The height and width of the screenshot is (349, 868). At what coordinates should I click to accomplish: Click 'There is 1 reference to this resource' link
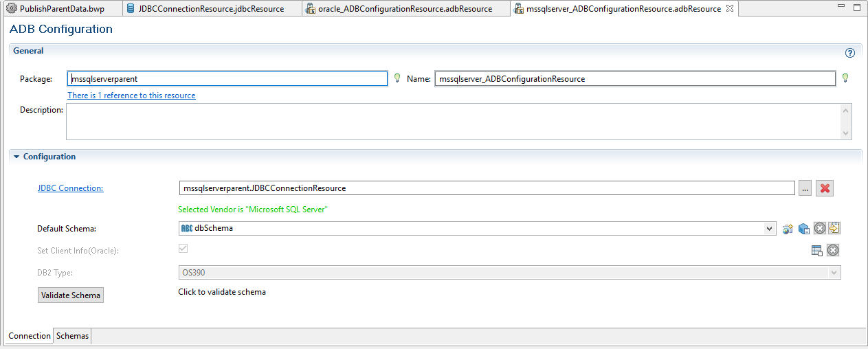point(131,95)
